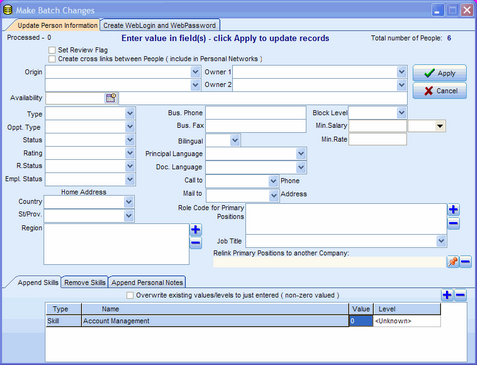Click the Availability date field

click(75, 98)
